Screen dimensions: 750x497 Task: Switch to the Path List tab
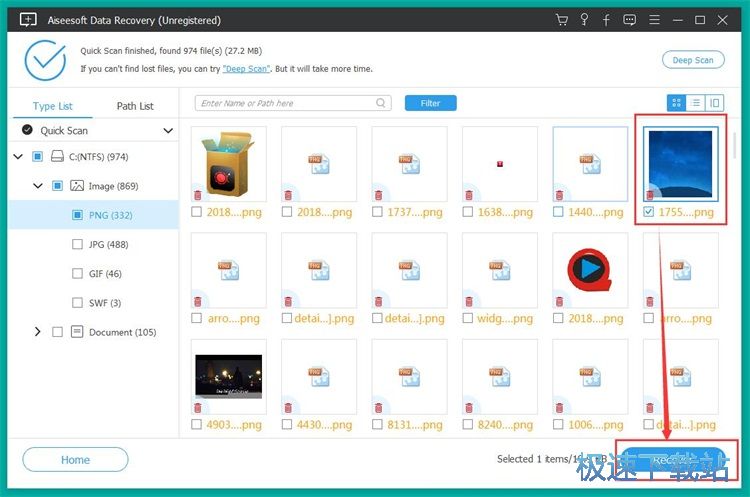(x=135, y=106)
